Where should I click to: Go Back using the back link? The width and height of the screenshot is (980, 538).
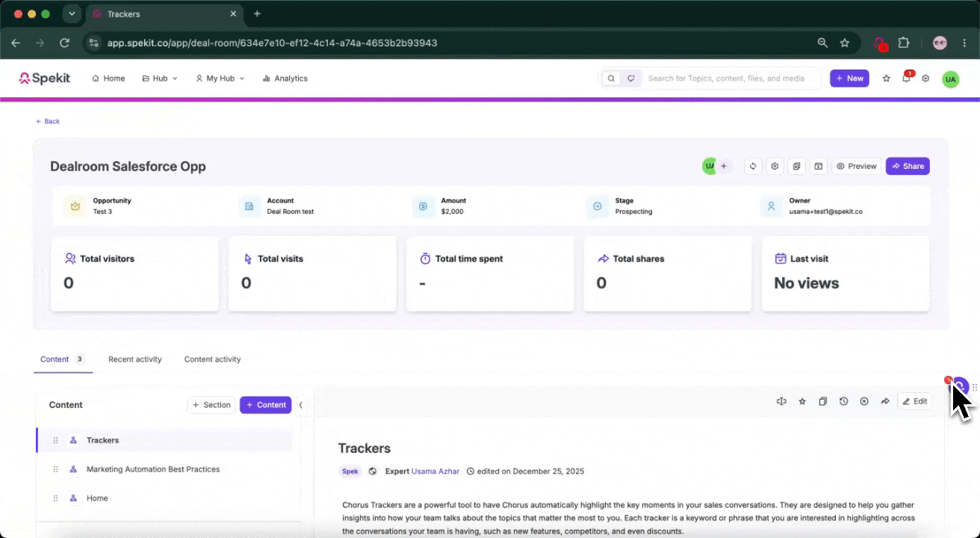[48, 121]
